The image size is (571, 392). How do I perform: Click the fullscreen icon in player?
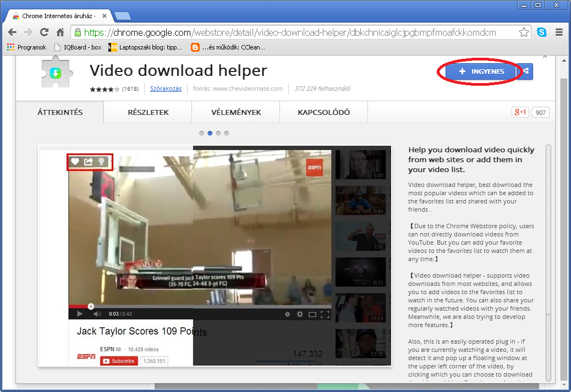(325, 314)
